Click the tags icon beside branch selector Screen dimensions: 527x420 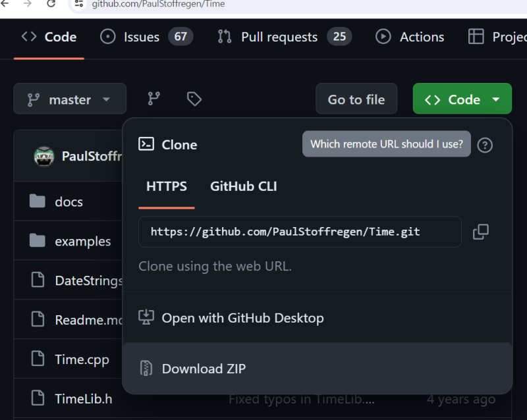194,98
